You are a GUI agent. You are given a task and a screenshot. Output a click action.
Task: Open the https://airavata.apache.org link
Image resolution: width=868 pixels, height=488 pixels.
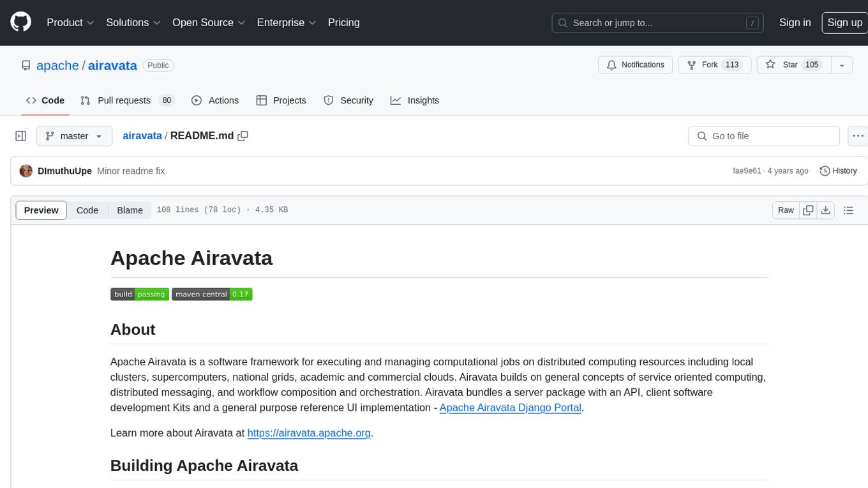point(309,433)
